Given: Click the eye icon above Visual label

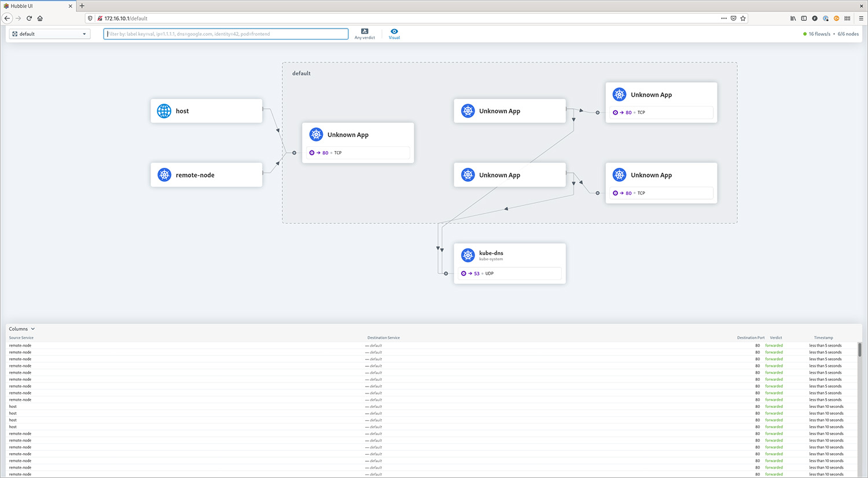Looking at the screenshot, I should tap(394, 32).
